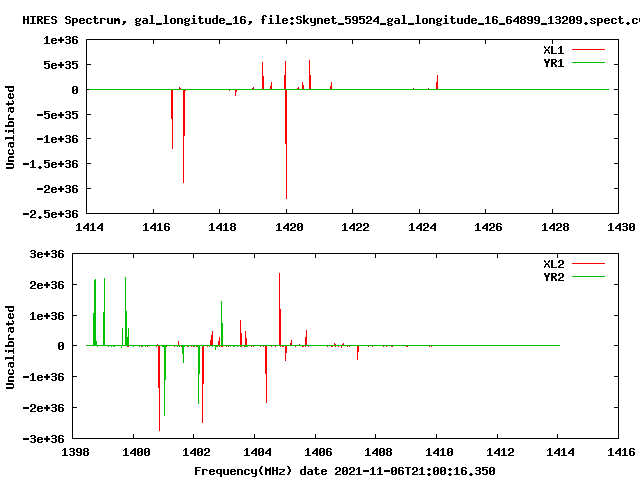Screen dimensions: 640x480
Task: Click the -1e+36 tick label of the XL1 plot
Action: pos(57,139)
